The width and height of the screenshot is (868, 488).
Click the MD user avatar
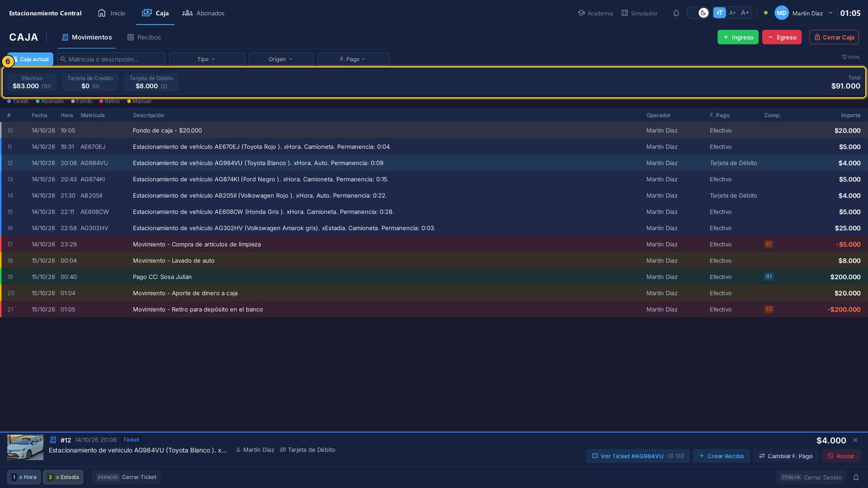[781, 13]
